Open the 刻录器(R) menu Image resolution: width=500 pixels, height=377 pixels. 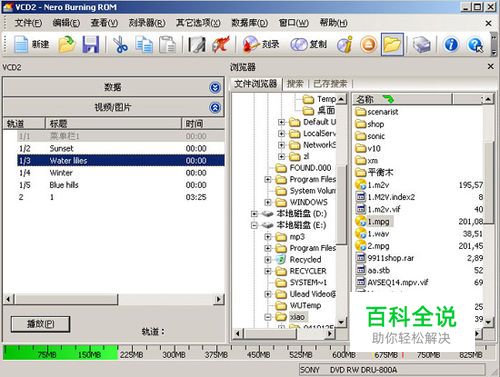tap(147, 23)
